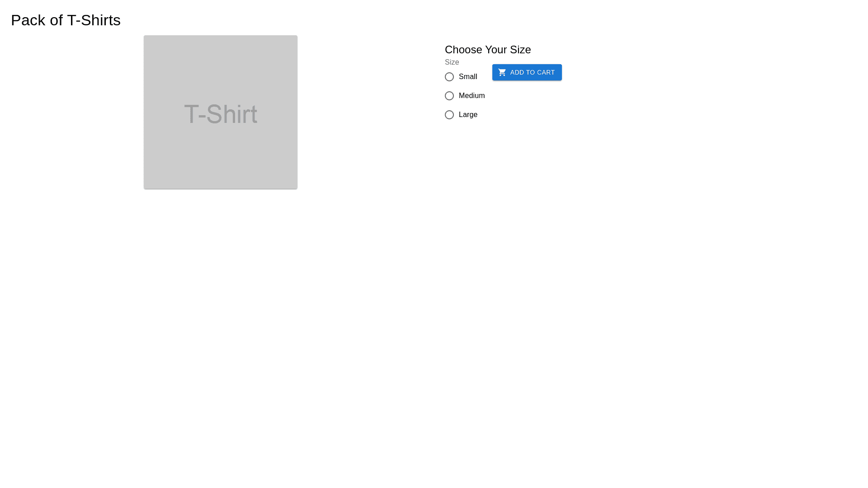This screenshot has width=868, height=488.
Task: Click the 'Small' option label text
Action: [468, 77]
